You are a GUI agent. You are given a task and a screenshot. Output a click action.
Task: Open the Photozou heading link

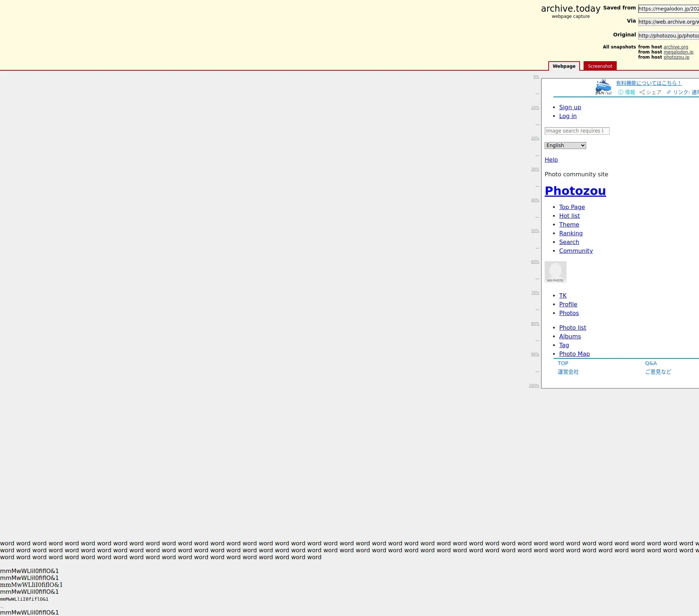pos(575,191)
